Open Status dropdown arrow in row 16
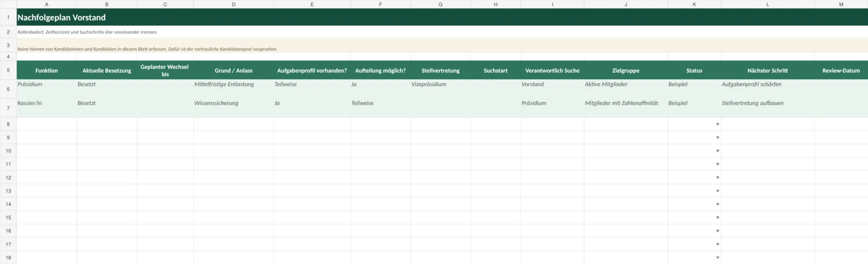Viewport: 868px width, 264px height. (718, 230)
